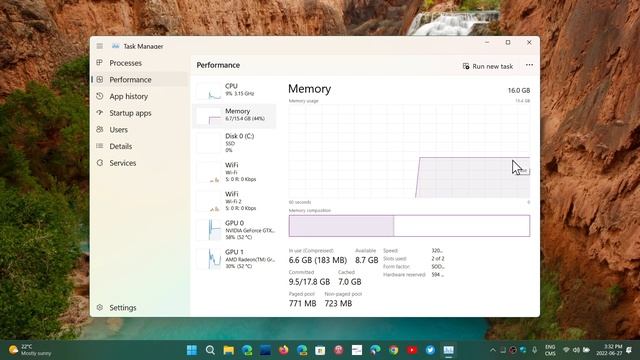This screenshot has width=640, height=360.
Task: Click the App history clock icon
Action: tap(100, 96)
